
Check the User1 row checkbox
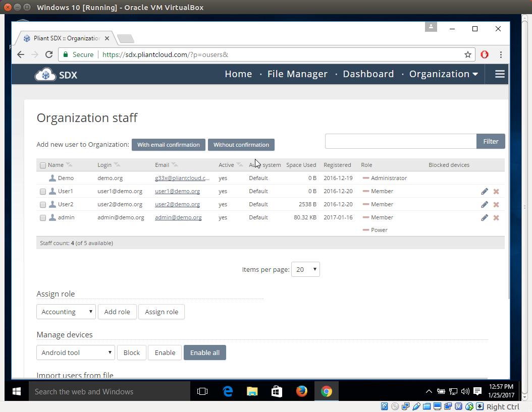point(43,192)
